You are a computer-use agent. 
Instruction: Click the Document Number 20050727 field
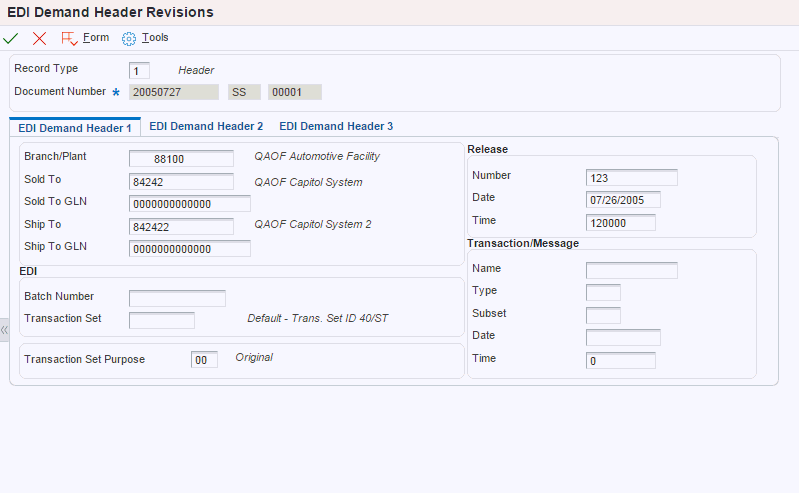tap(174, 92)
